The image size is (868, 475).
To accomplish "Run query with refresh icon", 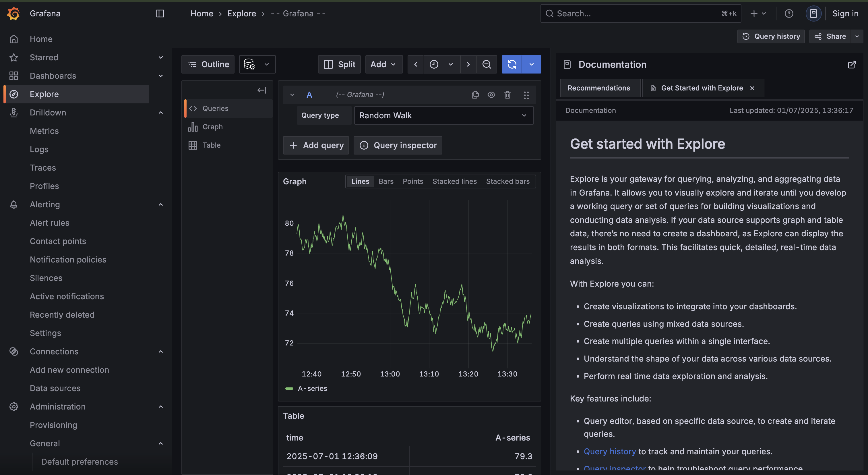I will point(512,64).
